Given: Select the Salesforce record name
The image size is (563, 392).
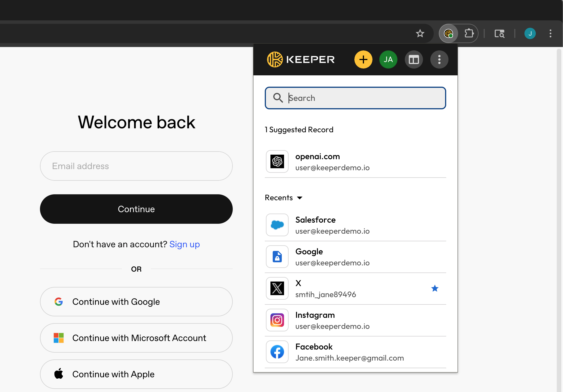Looking at the screenshot, I should [315, 220].
